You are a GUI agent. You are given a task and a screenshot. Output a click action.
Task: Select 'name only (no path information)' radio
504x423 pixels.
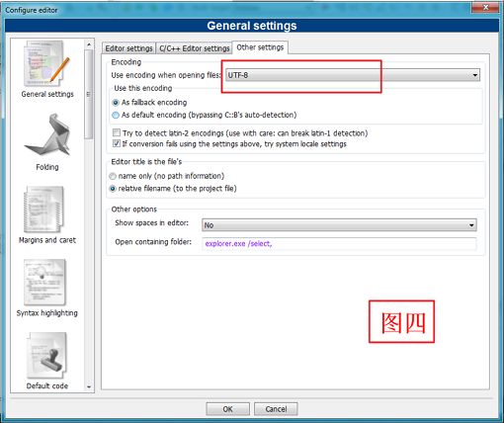tap(113, 176)
